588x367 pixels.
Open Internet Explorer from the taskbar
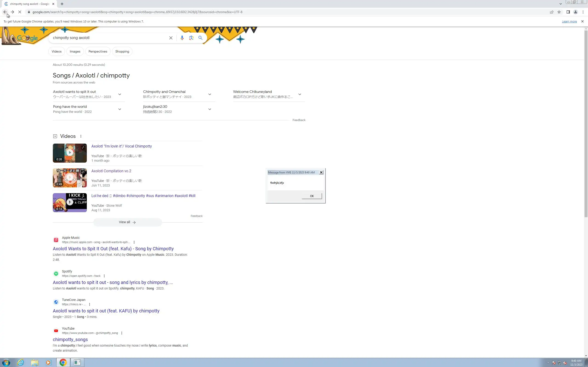(x=21, y=362)
